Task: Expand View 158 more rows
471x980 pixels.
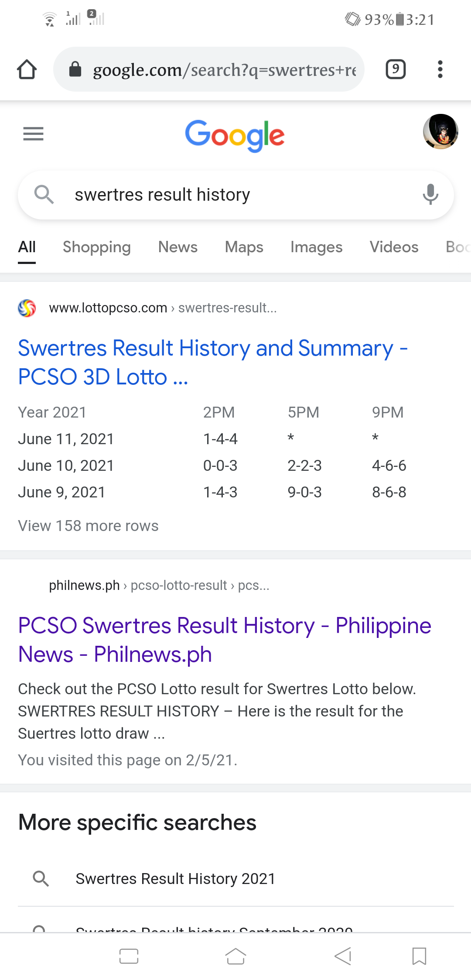Action: [x=88, y=526]
